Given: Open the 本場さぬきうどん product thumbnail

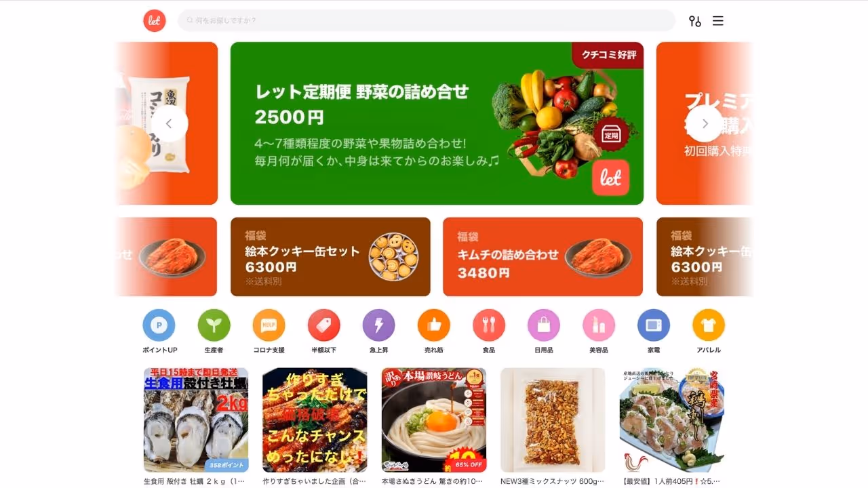Looking at the screenshot, I should pyautogui.click(x=433, y=420).
